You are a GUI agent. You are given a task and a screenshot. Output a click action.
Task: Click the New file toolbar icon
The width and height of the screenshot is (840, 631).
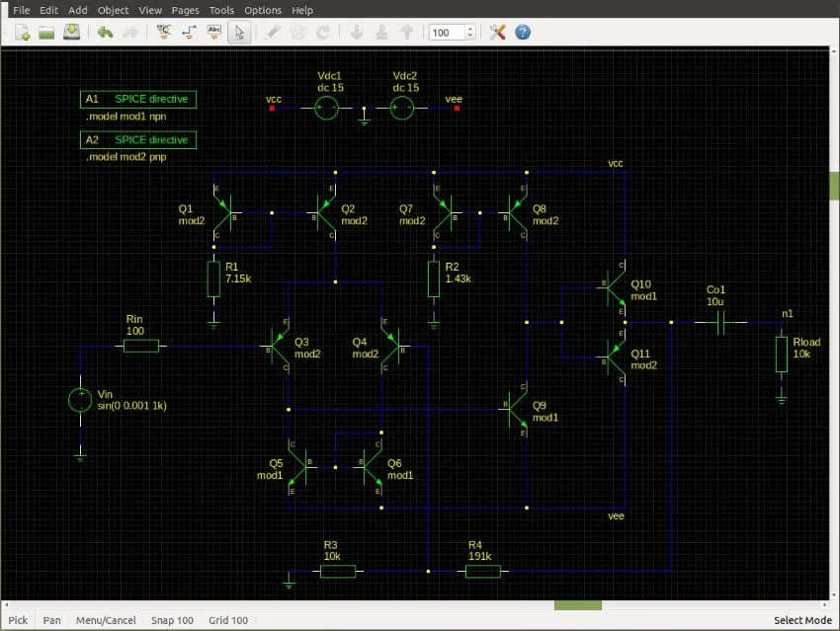22,33
